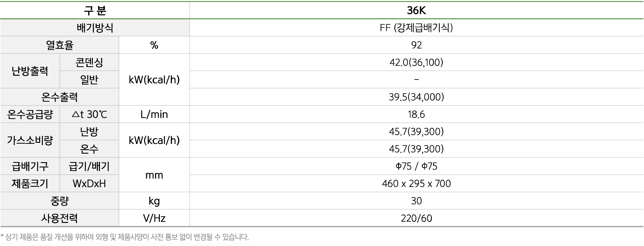
Task: Select the 18.6 value cell
Action: point(416,114)
